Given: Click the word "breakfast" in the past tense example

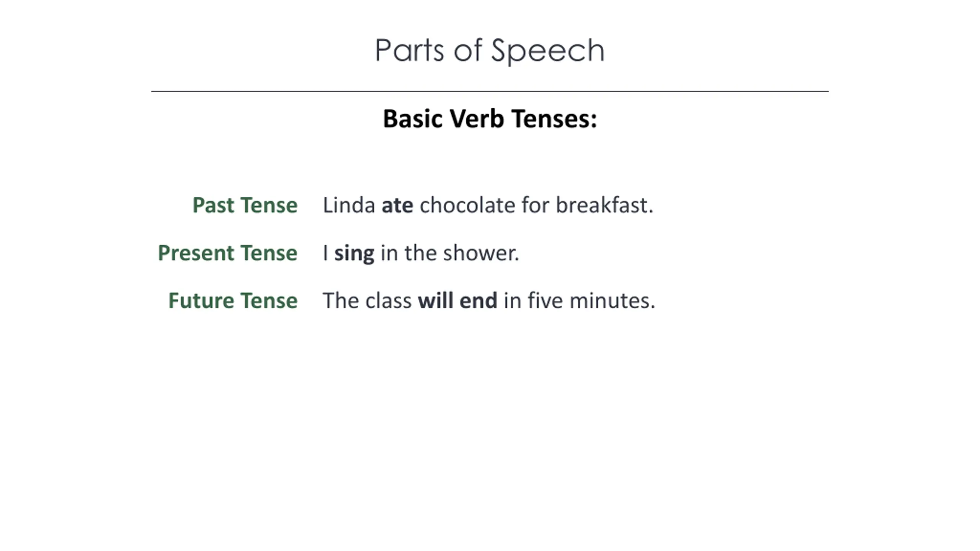Looking at the screenshot, I should (601, 205).
